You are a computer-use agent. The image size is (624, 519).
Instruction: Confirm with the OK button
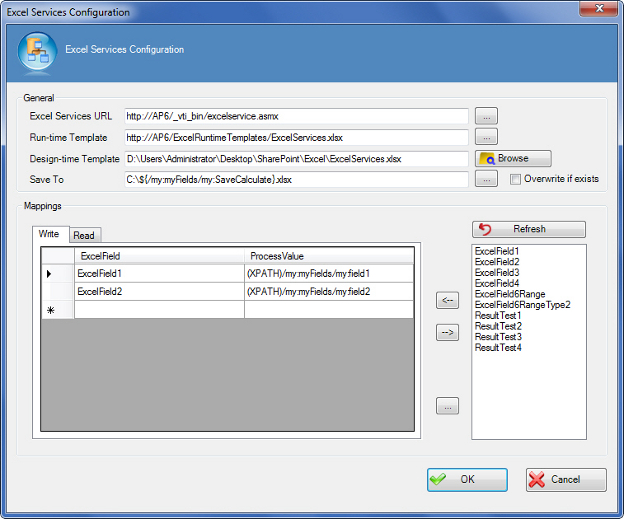point(467,479)
